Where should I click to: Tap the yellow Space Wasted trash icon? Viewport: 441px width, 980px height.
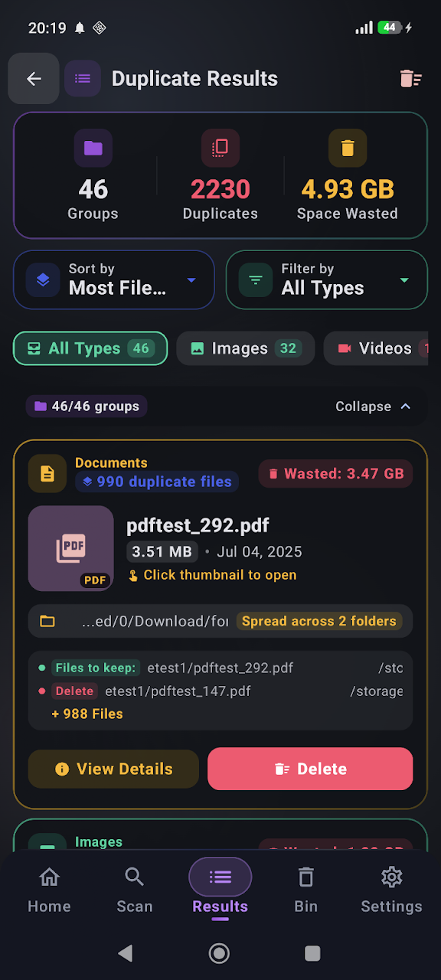tap(348, 148)
